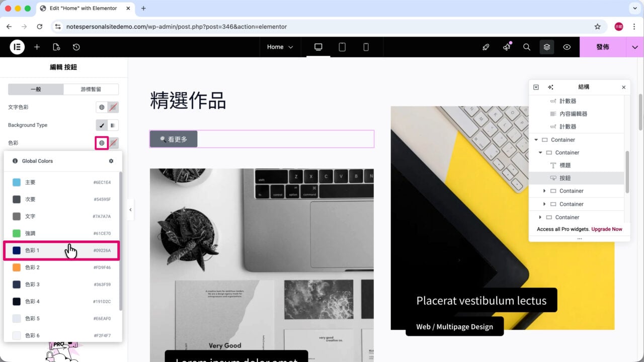Close the 結構 Structure panel
644x362 pixels.
coord(624,87)
